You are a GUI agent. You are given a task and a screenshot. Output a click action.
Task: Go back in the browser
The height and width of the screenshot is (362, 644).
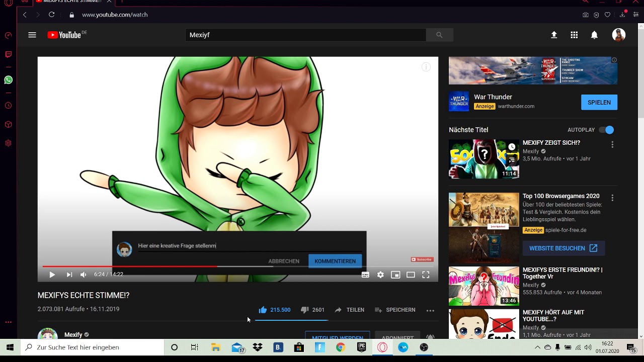click(x=25, y=15)
